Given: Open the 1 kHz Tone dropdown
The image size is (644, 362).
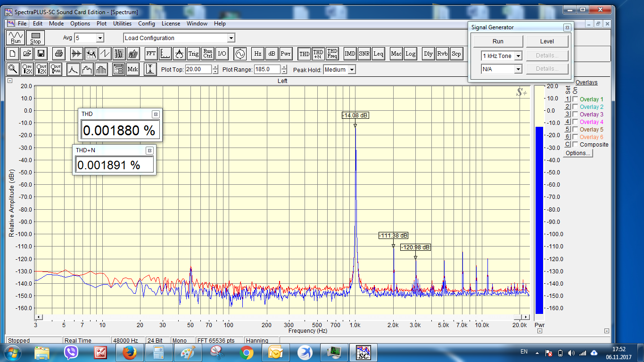Looking at the screenshot, I should pyautogui.click(x=518, y=56).
